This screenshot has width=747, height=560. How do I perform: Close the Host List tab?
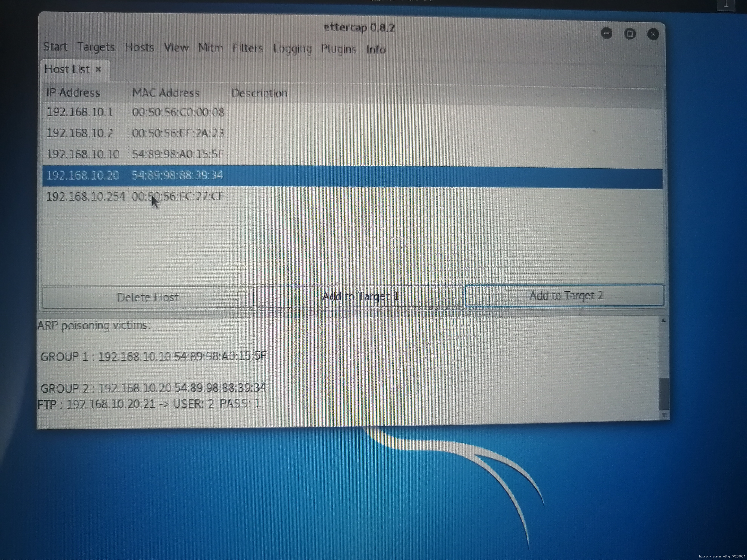coord(98,70)
